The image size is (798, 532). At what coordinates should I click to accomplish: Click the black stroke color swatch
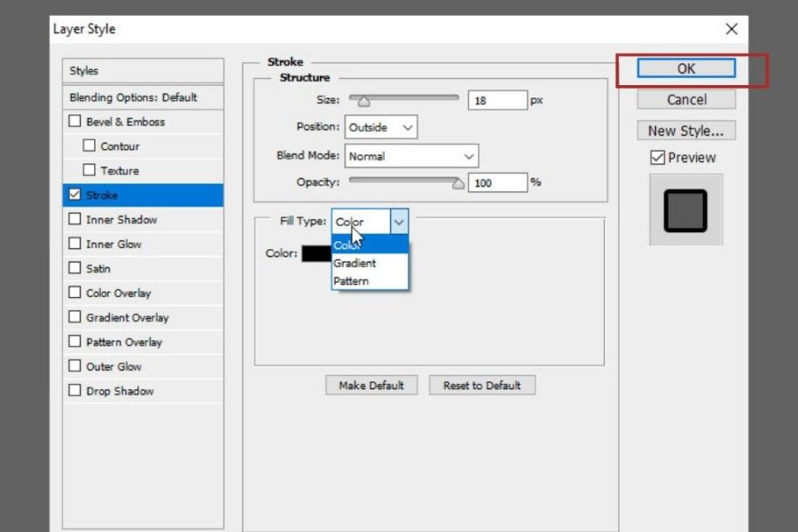(316, 254)
